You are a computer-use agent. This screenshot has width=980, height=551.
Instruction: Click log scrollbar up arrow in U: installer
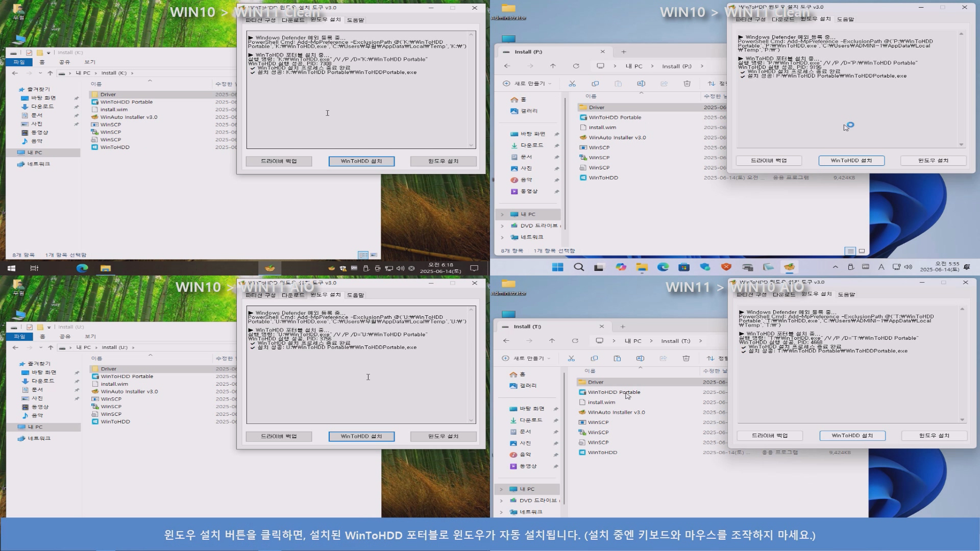tap(471, 310)
